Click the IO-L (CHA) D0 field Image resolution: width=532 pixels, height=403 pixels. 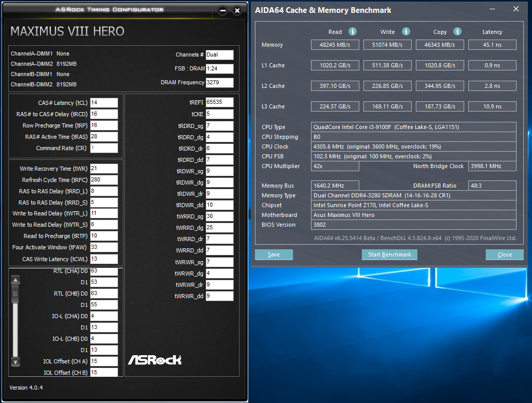(104, 316)
